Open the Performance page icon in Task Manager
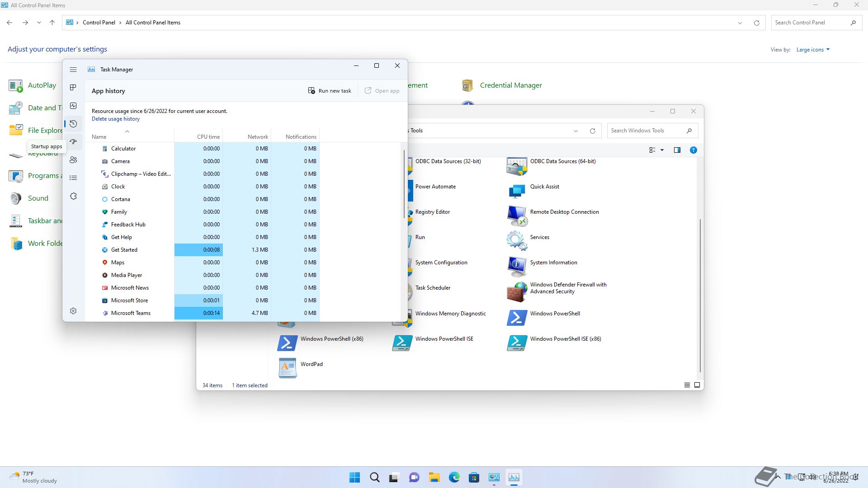This screenshot has width=868, height=488. [x=73, y=106]
